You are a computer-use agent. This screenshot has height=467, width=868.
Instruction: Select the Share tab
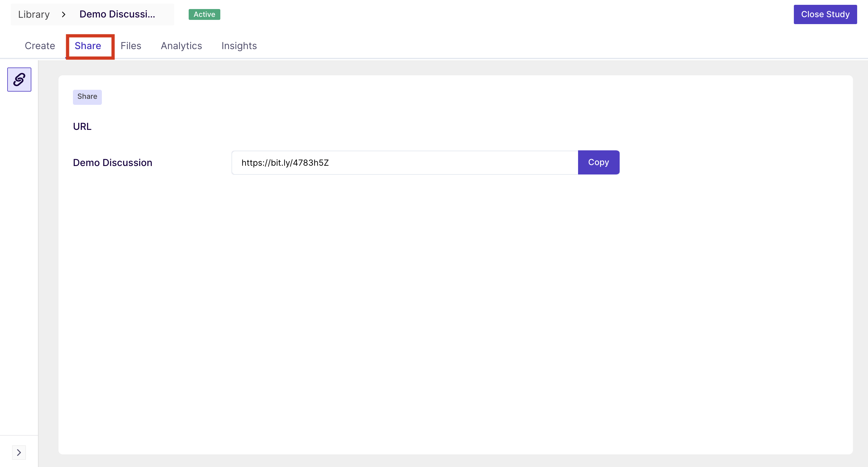tap(88, 46)
